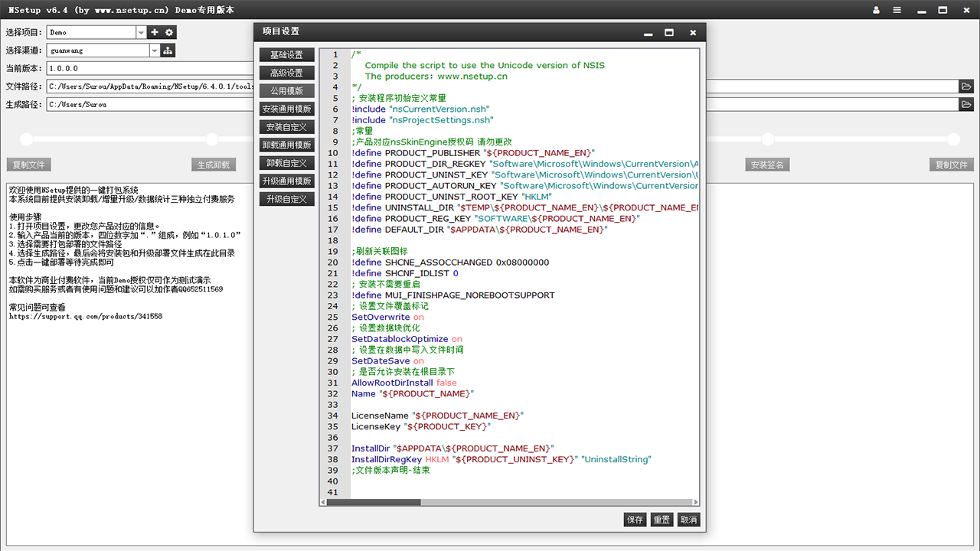
Task: Select the 卸载自定义 tab
Action: tap(286, 163)
